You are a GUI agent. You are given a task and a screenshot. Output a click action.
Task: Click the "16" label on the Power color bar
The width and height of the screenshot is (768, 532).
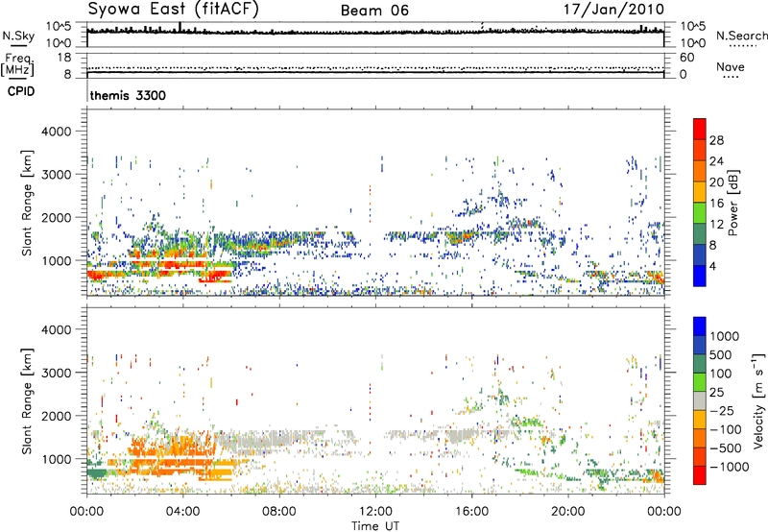[716, 204]
